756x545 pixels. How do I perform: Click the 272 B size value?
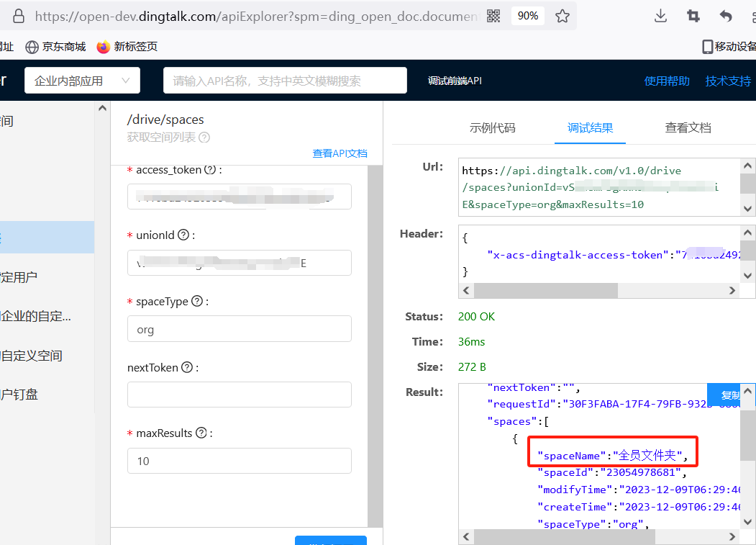click(x=472, y=367)
